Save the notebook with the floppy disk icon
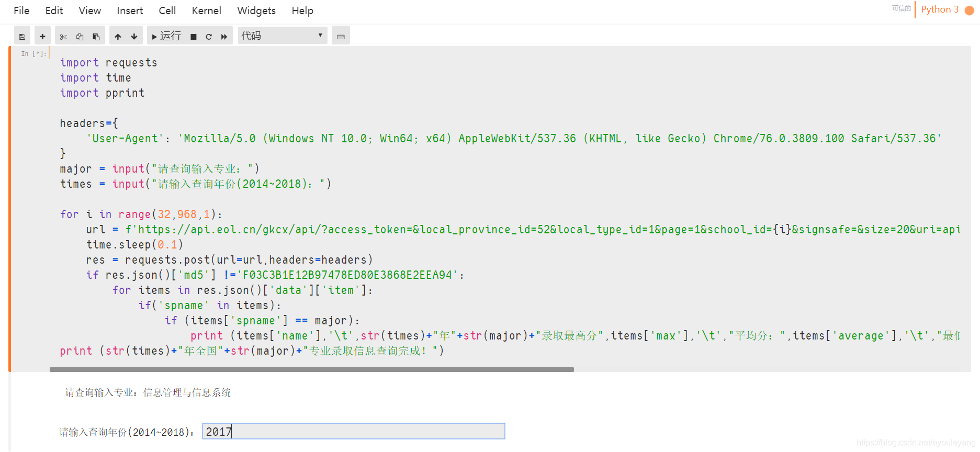The width and height of the screenshot is (980, 452). click(22, 36)
